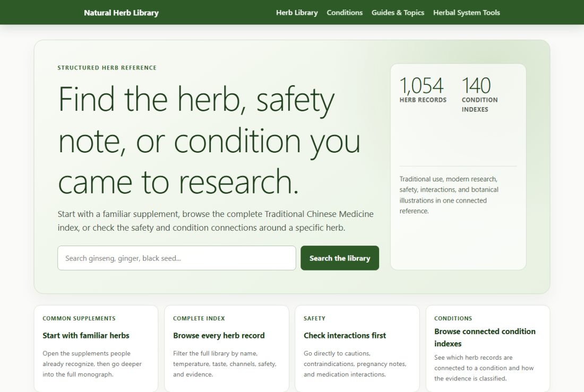The height and width of the screenshot is (392, 584).
Task: Click the Structured Herb Reference label
Action: pyautogui.click(x=107, y=68)
